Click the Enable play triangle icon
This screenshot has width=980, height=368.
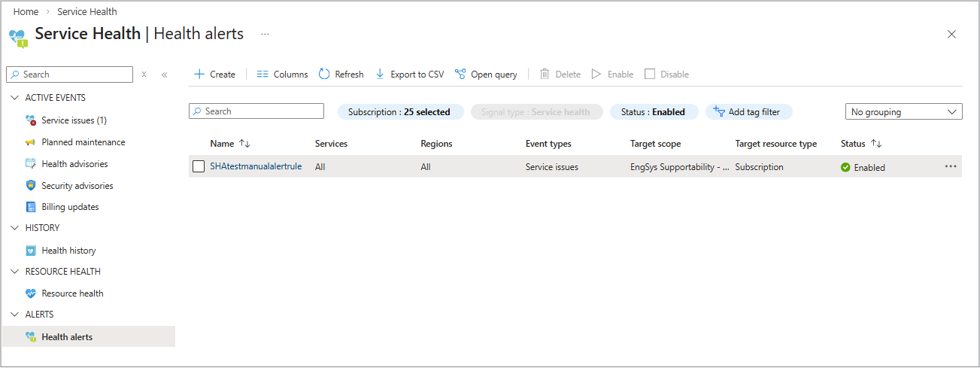coord(596,74)
